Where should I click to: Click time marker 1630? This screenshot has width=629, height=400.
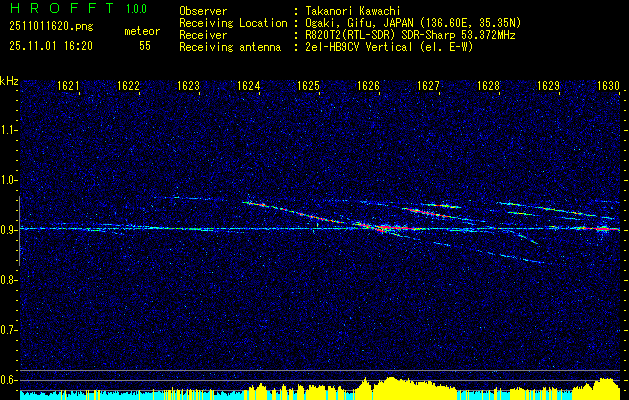point(609,86)
